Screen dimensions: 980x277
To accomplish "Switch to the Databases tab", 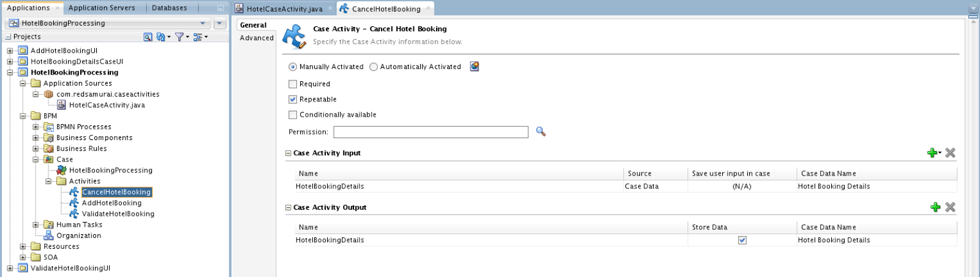I will tap(169, 8).
